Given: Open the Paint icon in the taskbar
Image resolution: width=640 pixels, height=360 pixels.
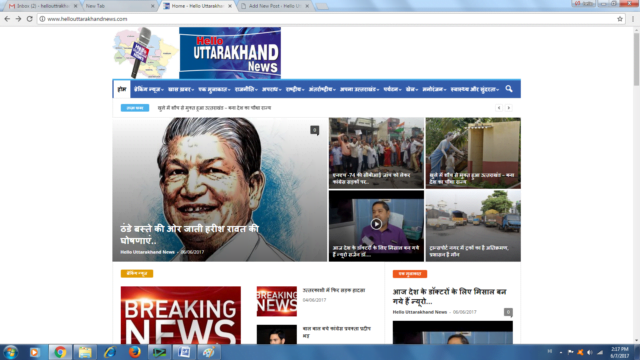Looking at the screenshot, I should [x=209, y=352].
